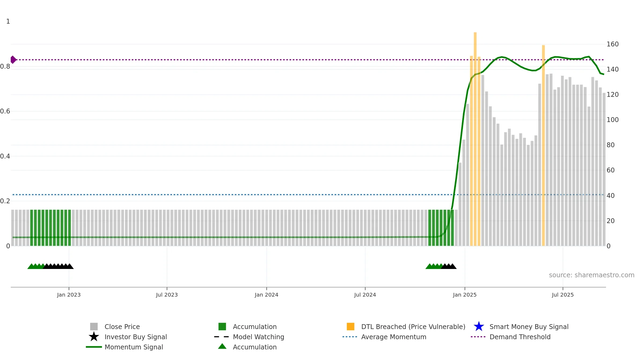Click the Momentum Signal legend text

click(x=134, y=347)
